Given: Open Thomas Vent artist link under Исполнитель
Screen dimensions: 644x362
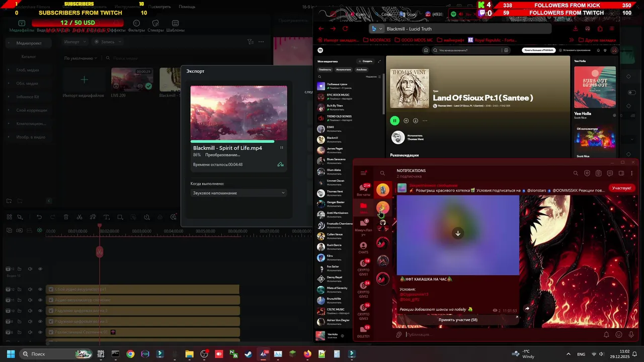Looking at the screenshot, I should coord(415,139).
